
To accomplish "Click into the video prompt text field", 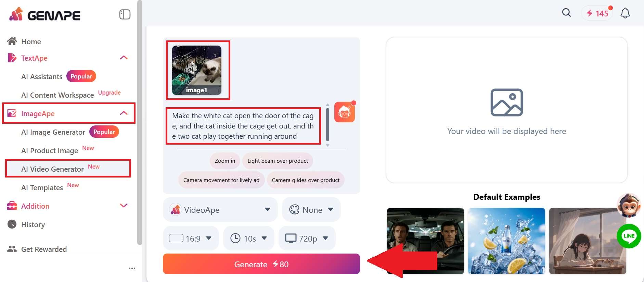I will click(243, 126).
